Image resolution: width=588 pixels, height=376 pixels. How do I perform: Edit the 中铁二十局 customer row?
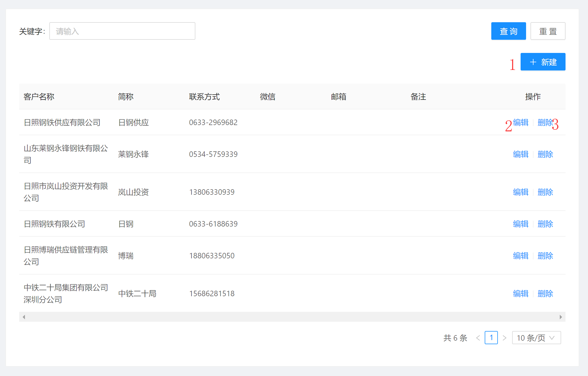520,293
